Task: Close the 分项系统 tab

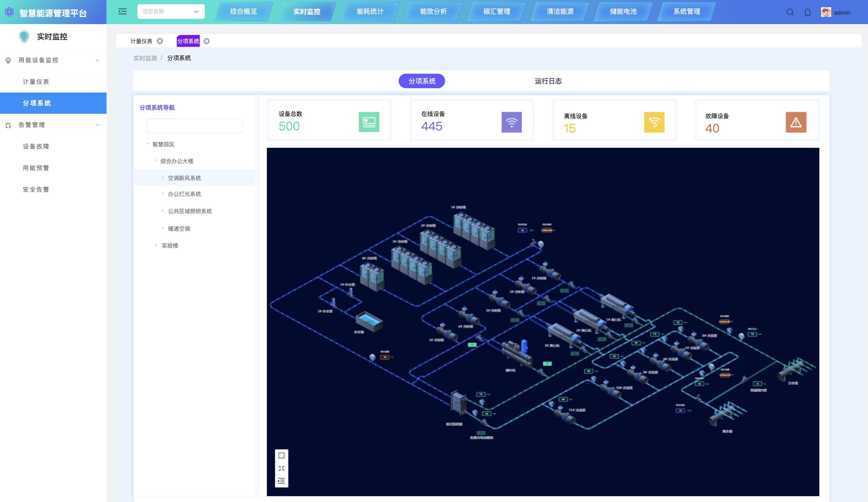Action: (x=207, y=41)
